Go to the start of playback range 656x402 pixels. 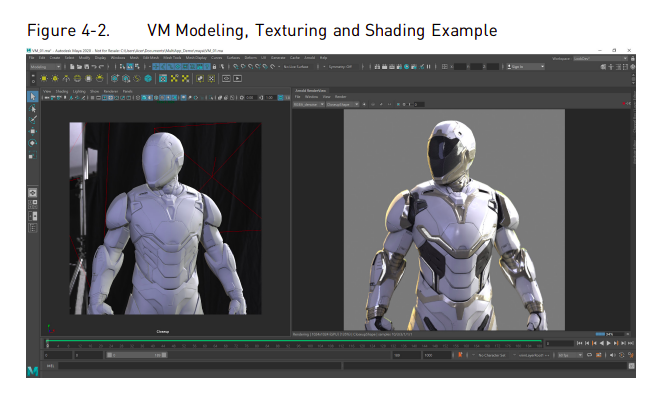pyautogui.click(x=579, y=343)
